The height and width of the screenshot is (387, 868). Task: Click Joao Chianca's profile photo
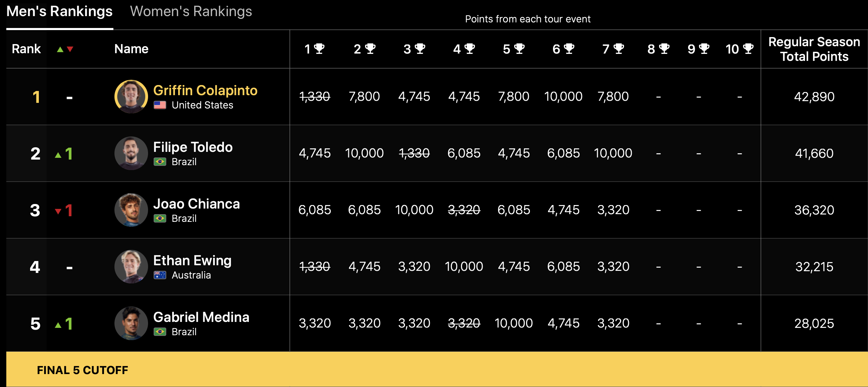(x=131, y=210)
